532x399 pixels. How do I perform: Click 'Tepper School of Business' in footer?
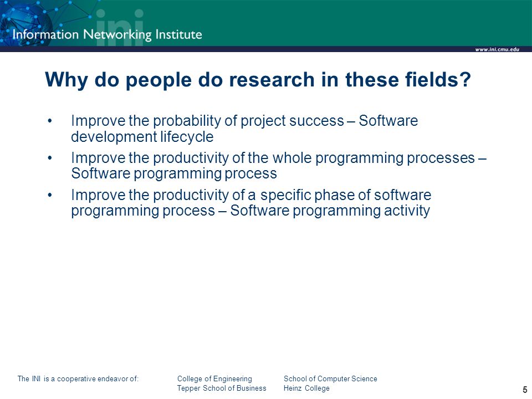pyautogui.click(x=222, y=388)
